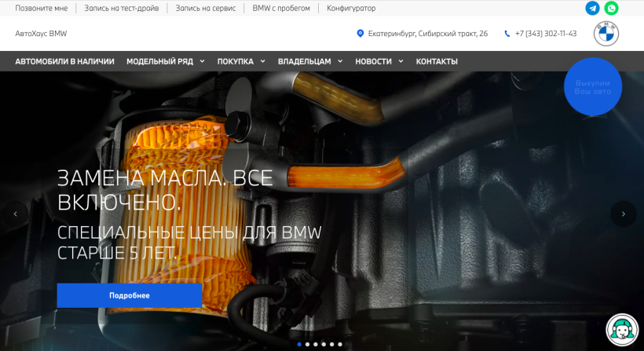Select the second carousel dot

coord(308,345)
